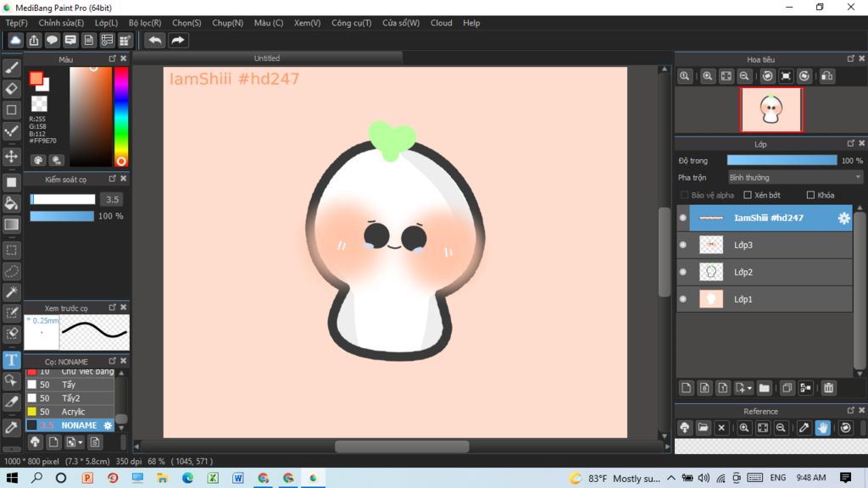Open settings gear for NONAME brush

tap(108, 425)
